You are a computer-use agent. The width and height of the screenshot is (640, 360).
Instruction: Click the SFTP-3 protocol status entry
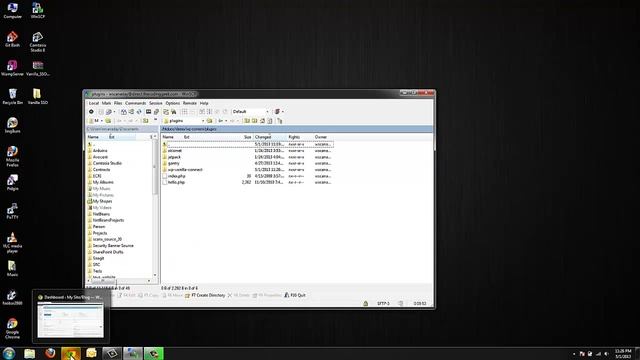pyautogui.click(x=383, y=303)
